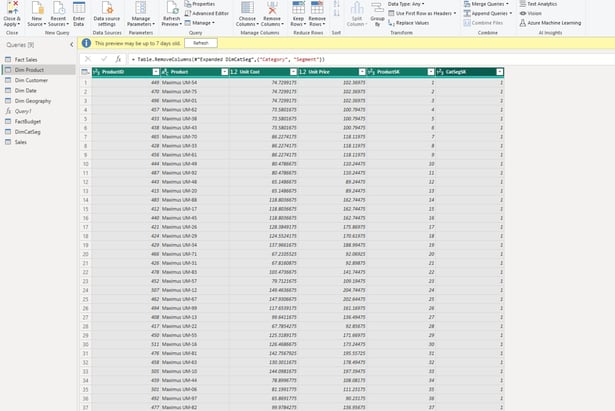
Task: Click the Group By icon
Action: (377, 8)
